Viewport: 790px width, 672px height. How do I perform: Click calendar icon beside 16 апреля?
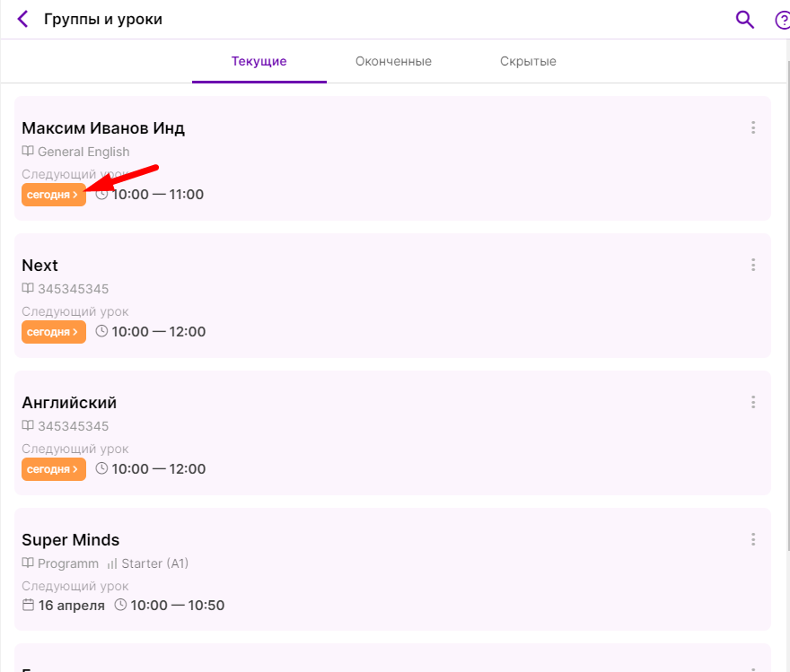[28, 605]
